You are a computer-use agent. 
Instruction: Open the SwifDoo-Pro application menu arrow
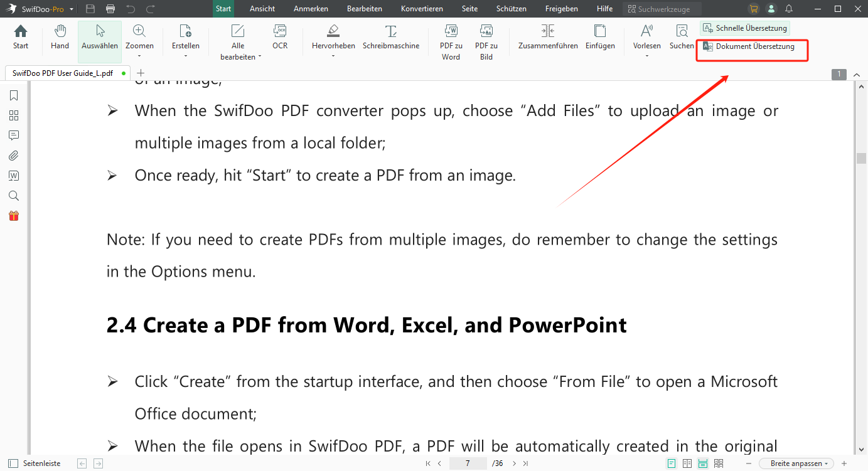(72, 9)
